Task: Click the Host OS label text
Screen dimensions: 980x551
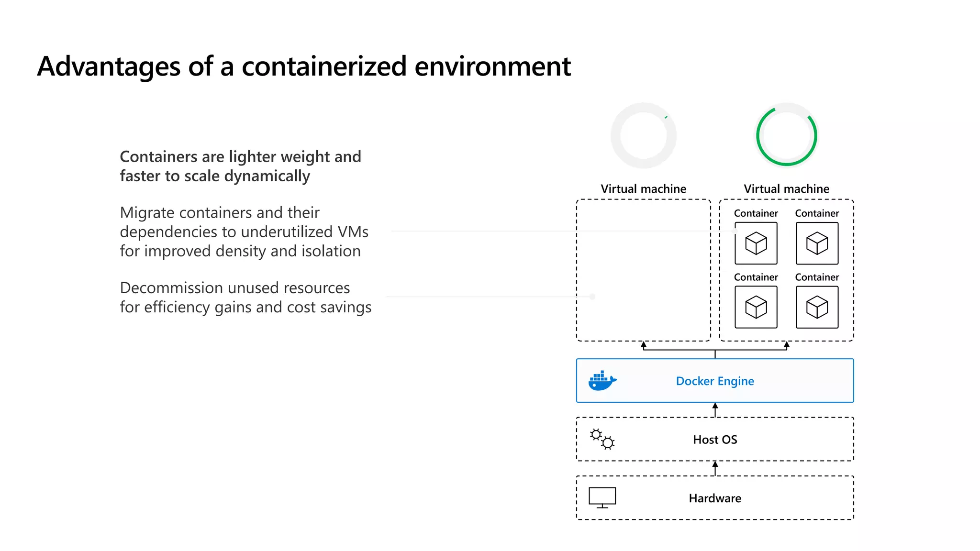Action: tap(715, 440)
